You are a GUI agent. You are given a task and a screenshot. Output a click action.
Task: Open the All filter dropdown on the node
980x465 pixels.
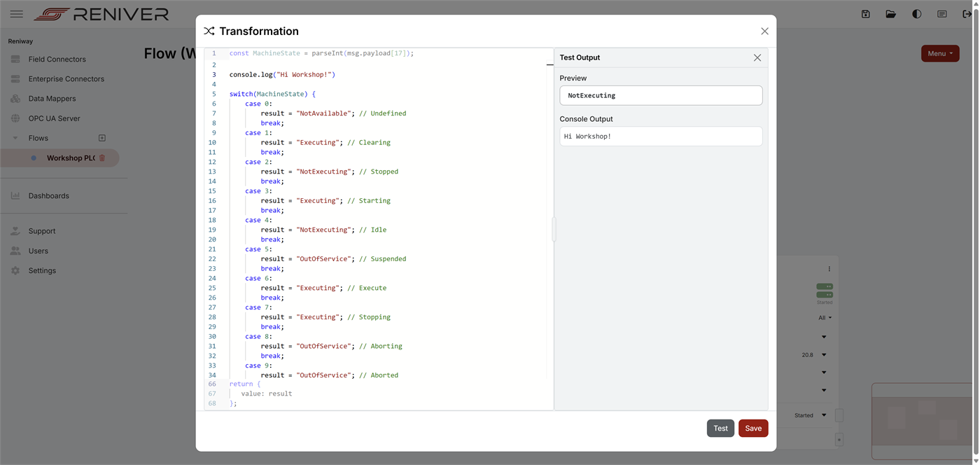824,317
